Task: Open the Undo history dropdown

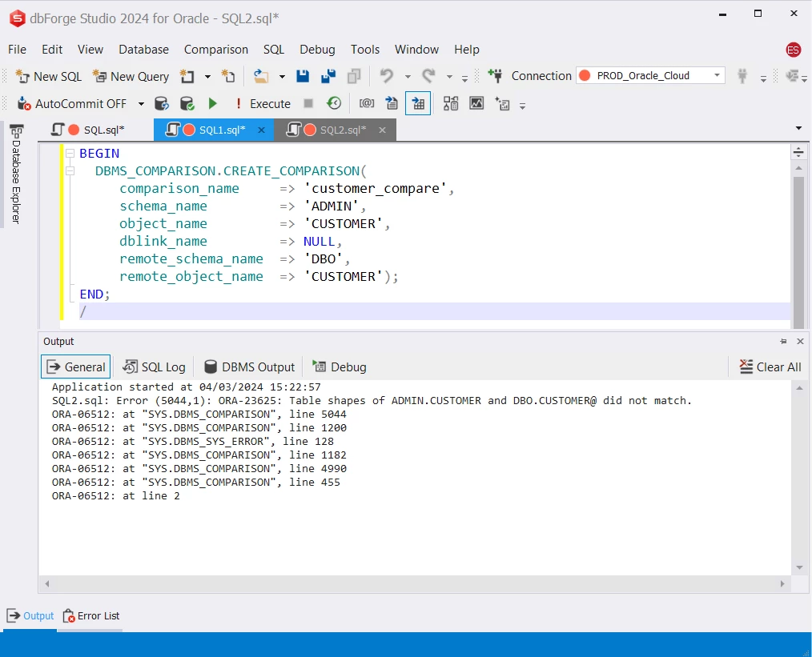Action: (x=408, y=77)
